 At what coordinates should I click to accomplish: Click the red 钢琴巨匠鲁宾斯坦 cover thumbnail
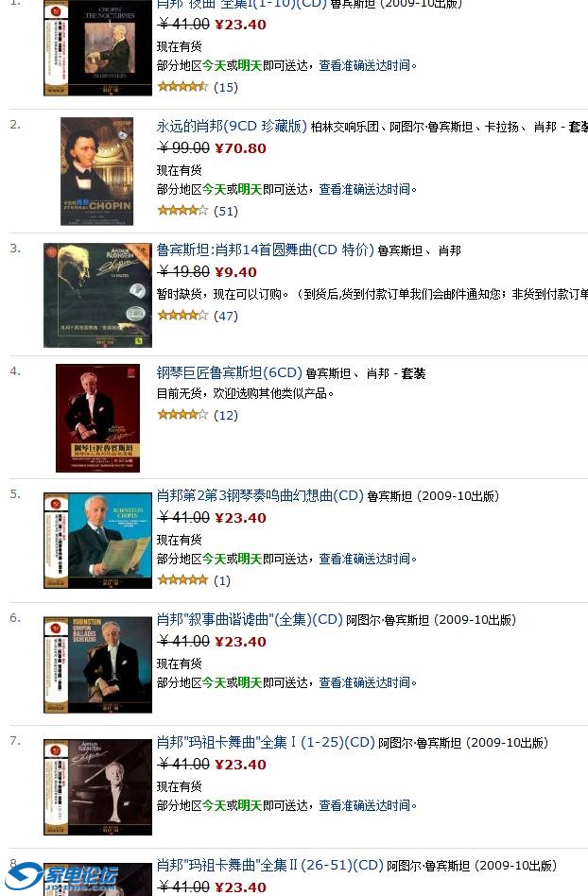coord(97,419)
